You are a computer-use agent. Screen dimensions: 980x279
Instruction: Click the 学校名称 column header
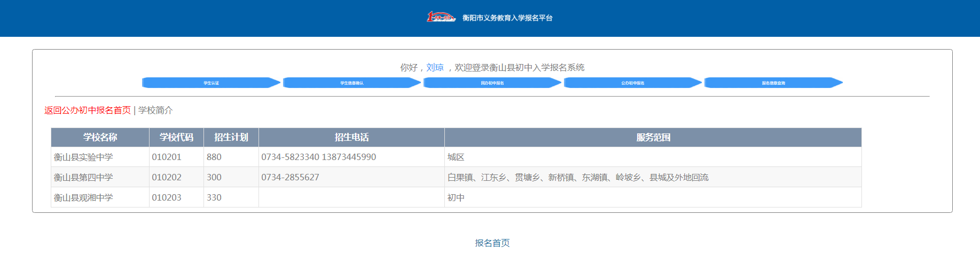pyautogui.click(x=100, y=138)
